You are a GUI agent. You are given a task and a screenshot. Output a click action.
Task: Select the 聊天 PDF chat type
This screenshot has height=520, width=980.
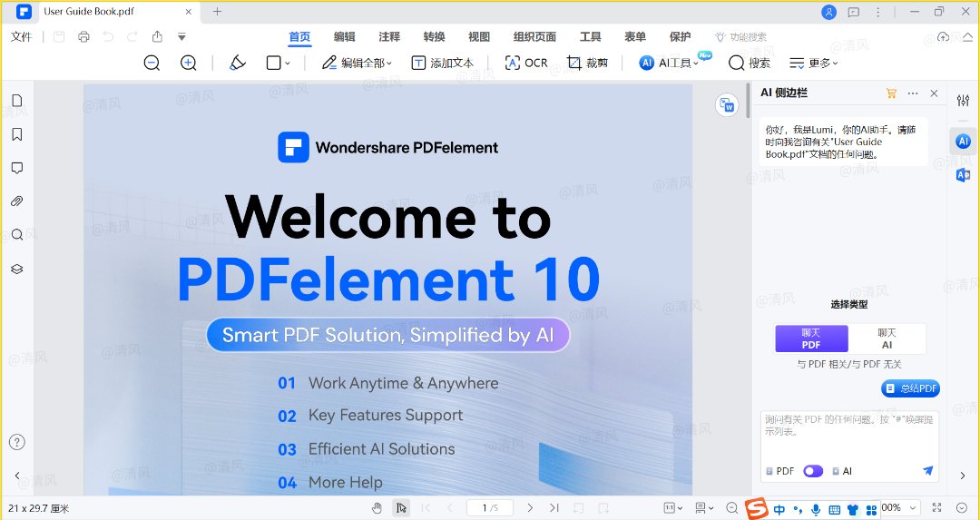(811, 338)
